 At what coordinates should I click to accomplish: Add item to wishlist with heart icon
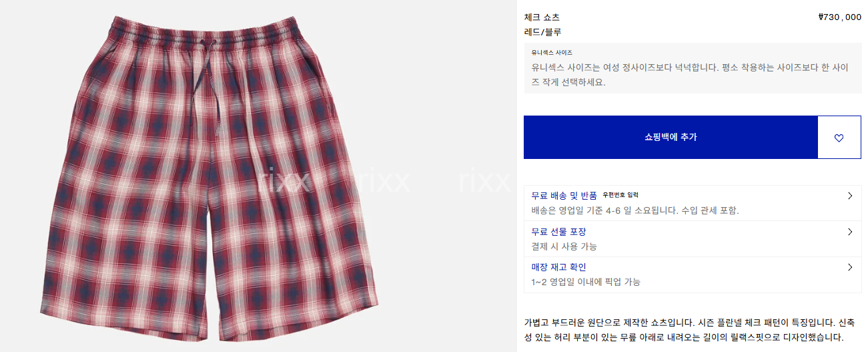[839, 138]
